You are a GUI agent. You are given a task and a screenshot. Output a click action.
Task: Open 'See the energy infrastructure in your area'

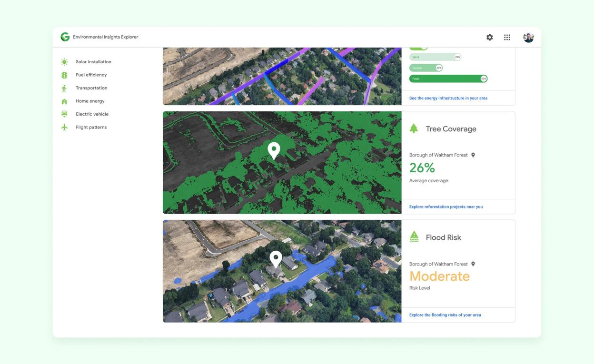(448, 98)
